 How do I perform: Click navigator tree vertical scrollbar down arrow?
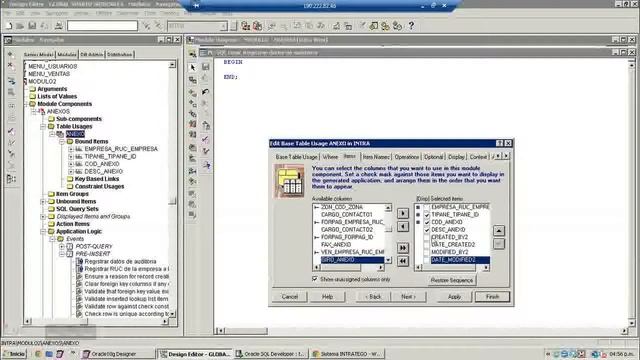click(x=172, y=314)
